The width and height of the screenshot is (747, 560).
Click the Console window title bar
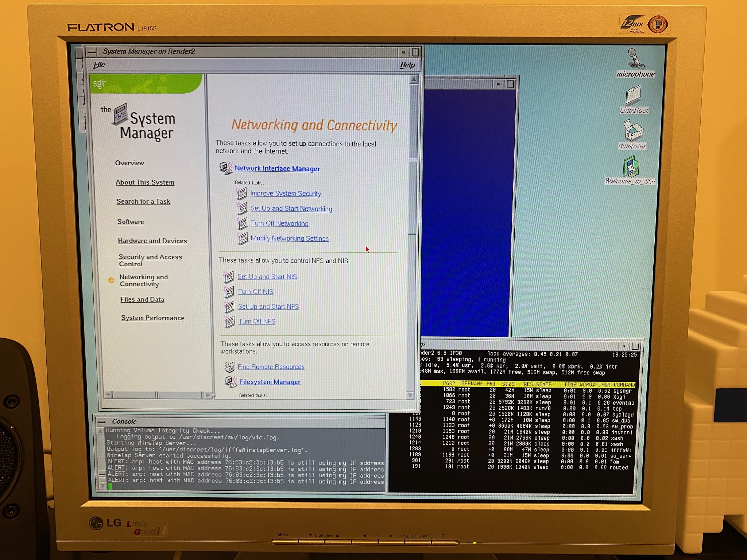pos(241,422)
